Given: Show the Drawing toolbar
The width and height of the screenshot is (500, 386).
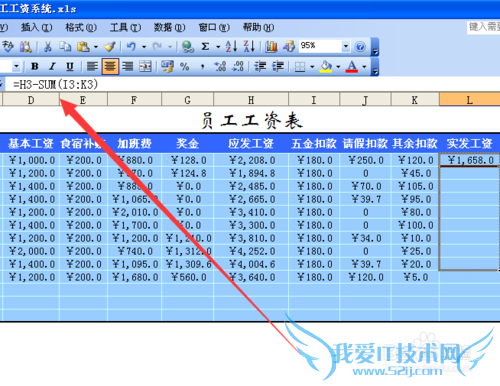Looking at the screenshot, I should (x=289, y=47).
